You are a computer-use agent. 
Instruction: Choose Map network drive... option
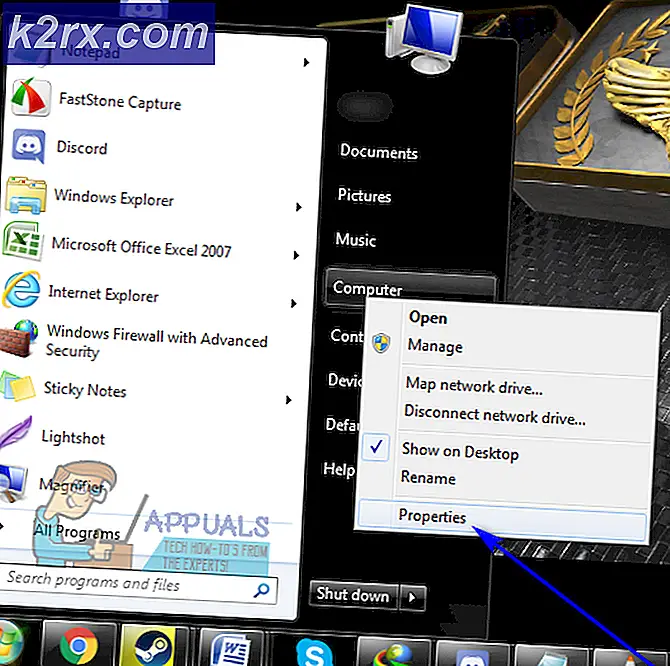point(474,386)
